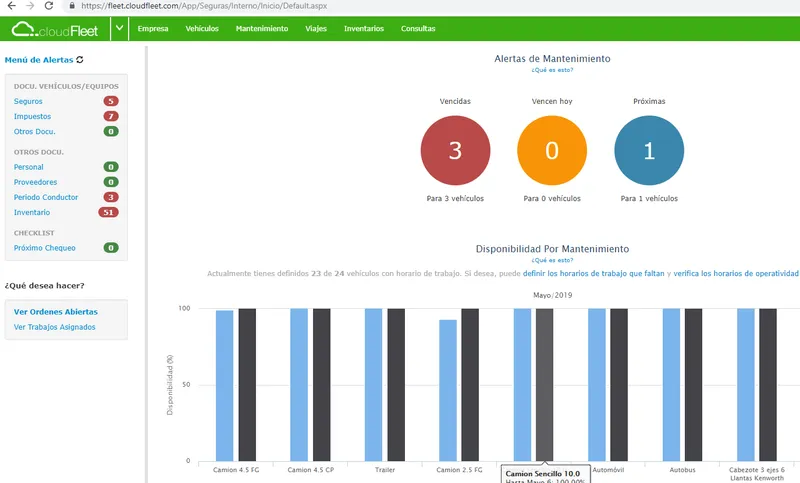This screenshot has width=800, height=483.
Task: Click the Ver Trabajos Asignados link
Action: (x=55, y=327)
